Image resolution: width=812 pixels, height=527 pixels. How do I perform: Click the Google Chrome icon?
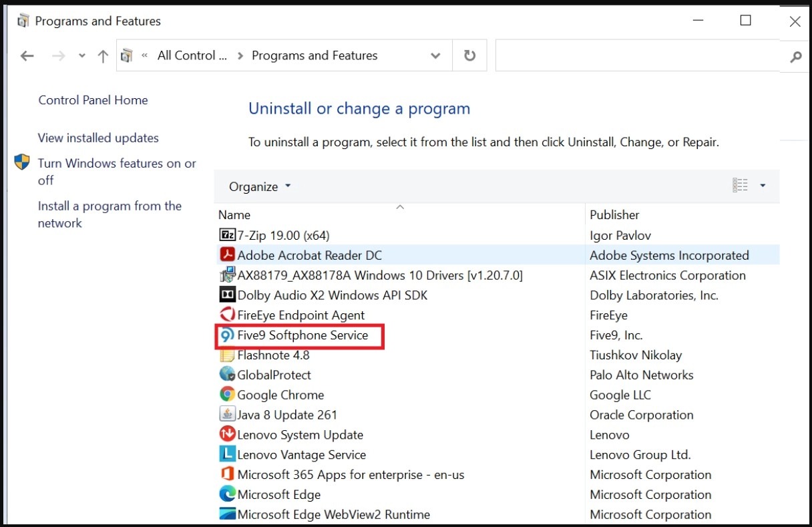coord(227,395)
